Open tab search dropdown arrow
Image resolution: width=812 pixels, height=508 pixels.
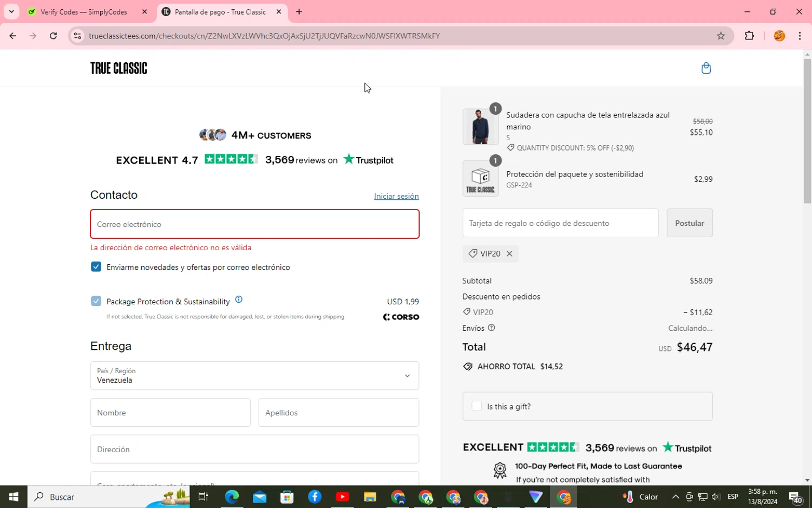coord(11,12)
